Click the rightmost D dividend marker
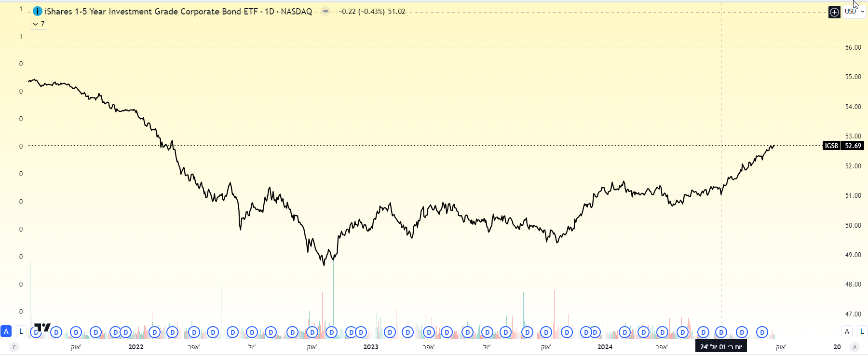The image size is (868, 356). [x=762, y=332]
